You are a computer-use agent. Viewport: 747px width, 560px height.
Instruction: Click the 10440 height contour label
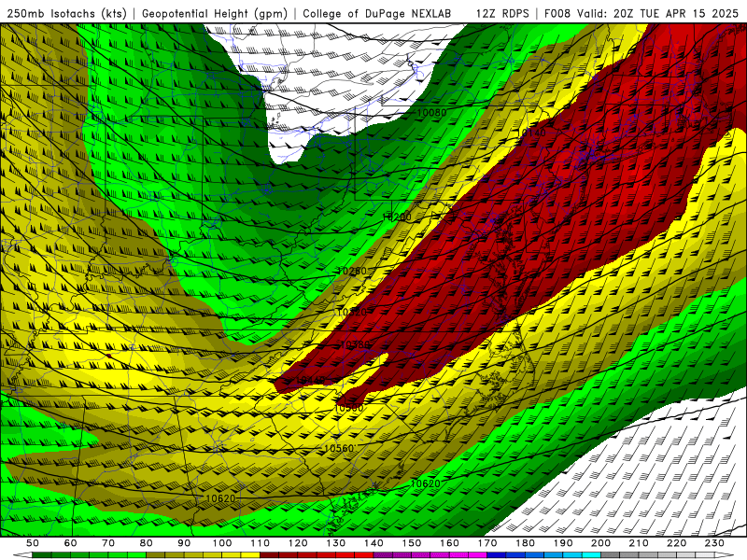311,380
